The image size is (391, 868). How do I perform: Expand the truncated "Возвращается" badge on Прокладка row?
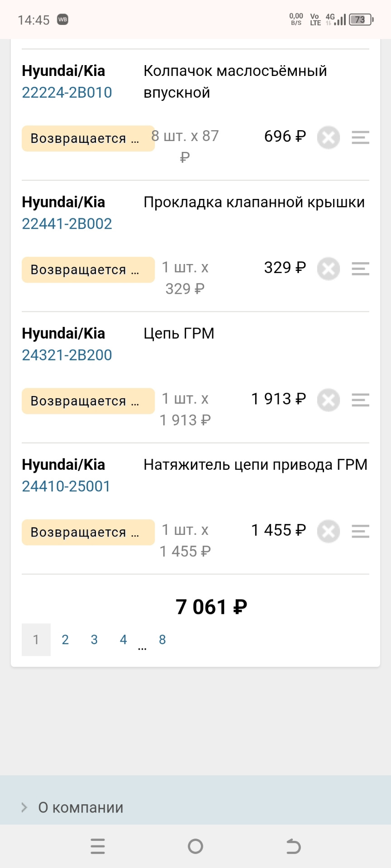(88, 269)
